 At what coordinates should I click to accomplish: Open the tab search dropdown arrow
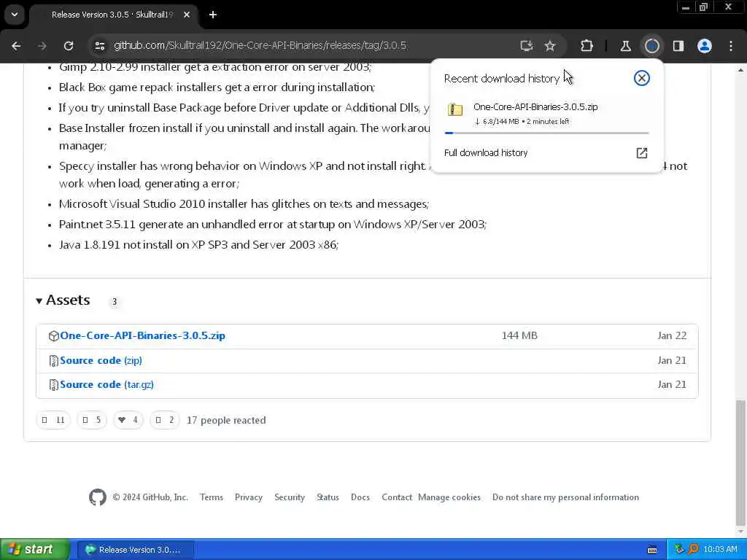(15, 15)
